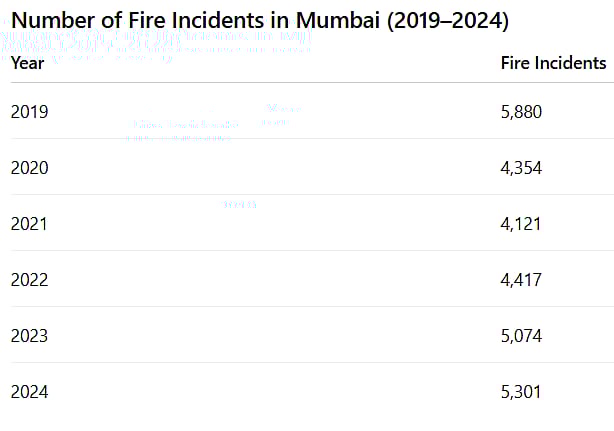
Task: Click the table title about Mumbai fire incidents
Action: click(260, 20)
